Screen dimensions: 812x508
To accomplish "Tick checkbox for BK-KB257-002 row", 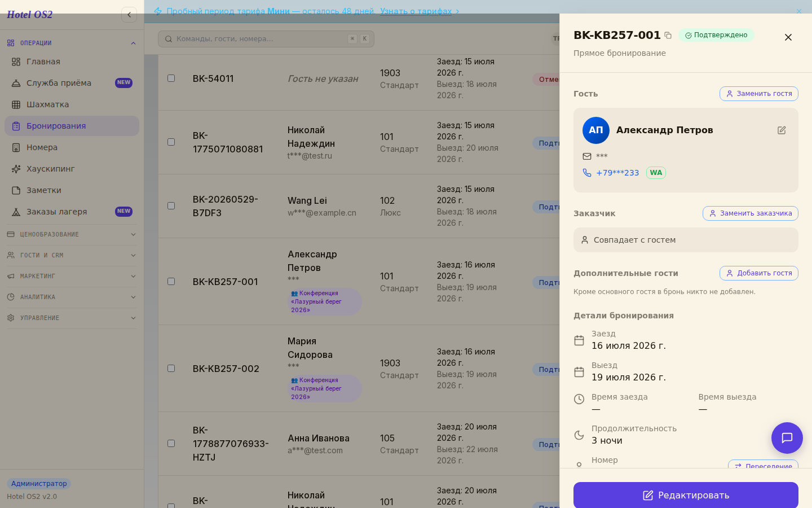I will point(171,369).
